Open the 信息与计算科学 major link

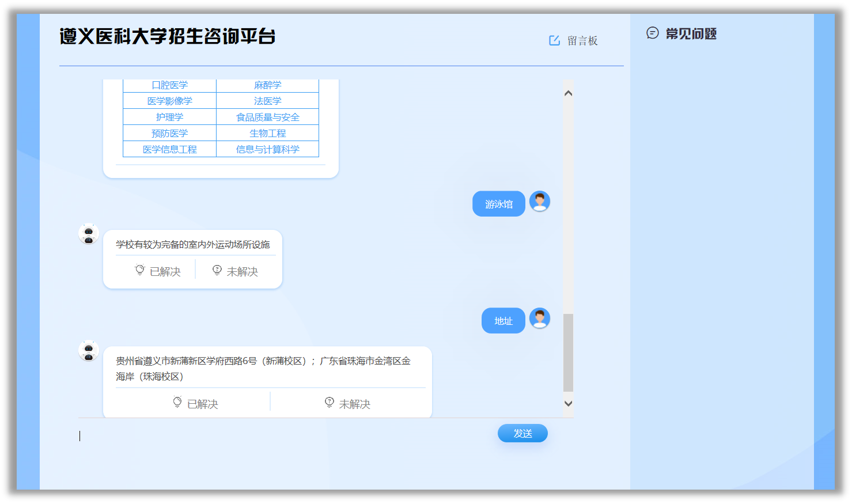tap(267, 149)
